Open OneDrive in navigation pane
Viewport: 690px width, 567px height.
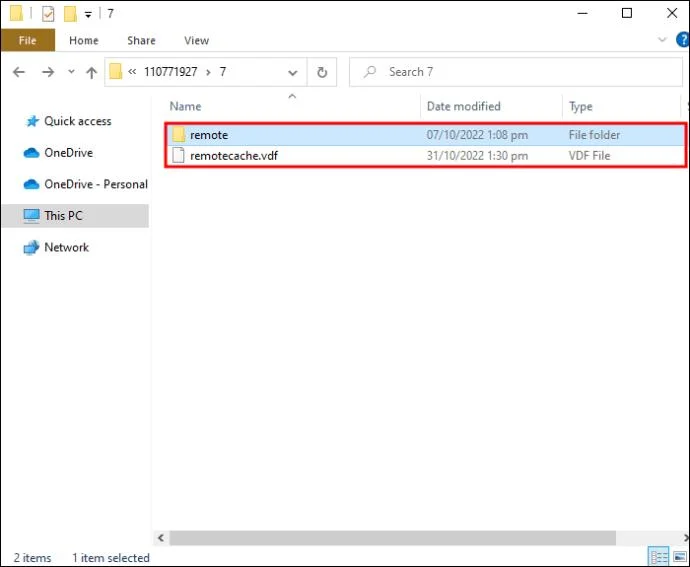click(x=69, y=153)
